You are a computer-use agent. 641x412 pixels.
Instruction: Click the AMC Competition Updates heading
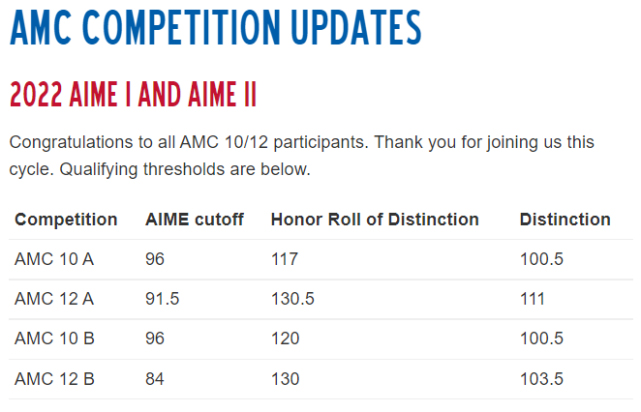coord(214,30)
